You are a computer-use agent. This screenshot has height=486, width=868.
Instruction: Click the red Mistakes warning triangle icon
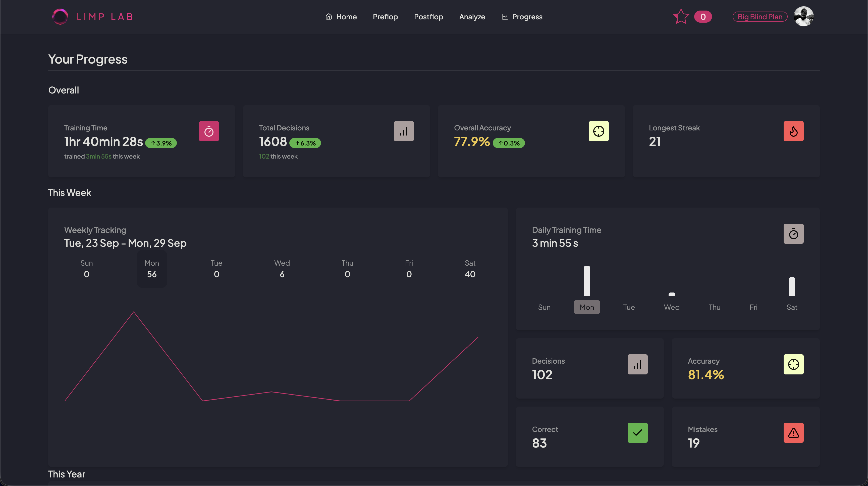tap(793, 432)
